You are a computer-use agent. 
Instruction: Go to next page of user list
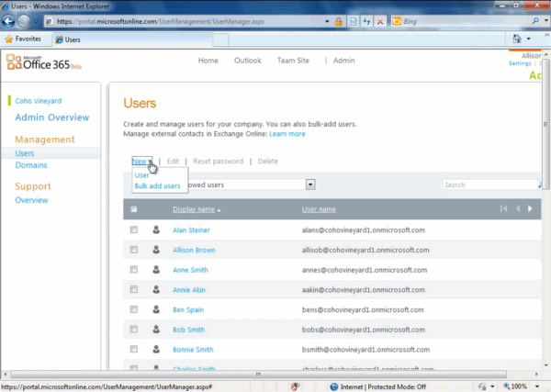coord(530,208)
